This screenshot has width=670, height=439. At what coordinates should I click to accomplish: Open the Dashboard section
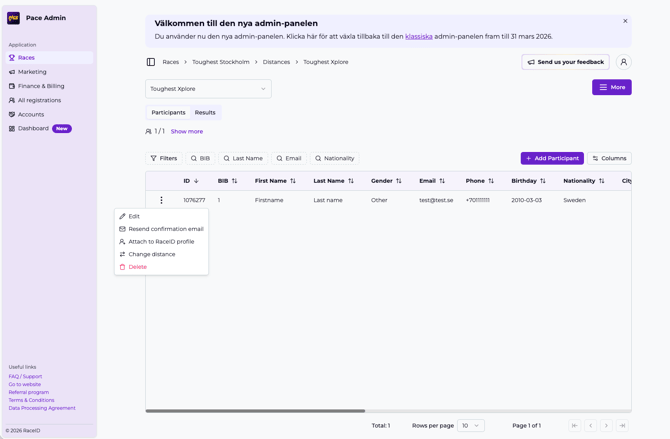tap(33, 128)
